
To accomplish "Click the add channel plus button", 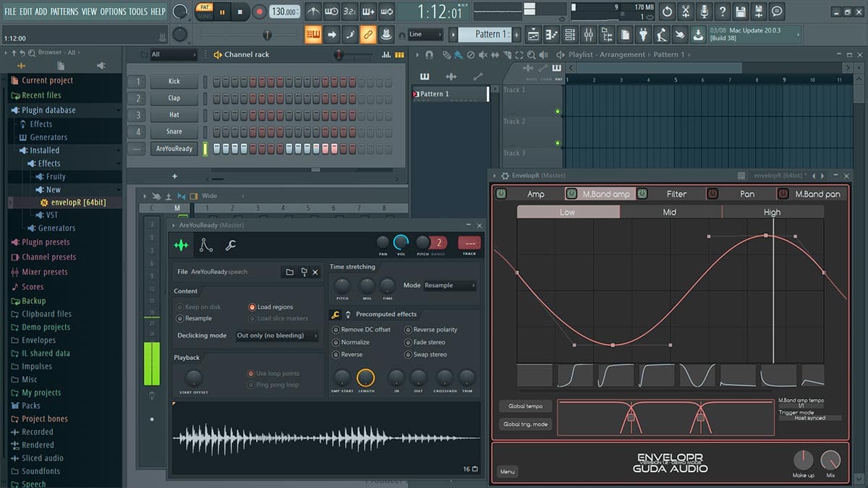I will click(174, 176).
